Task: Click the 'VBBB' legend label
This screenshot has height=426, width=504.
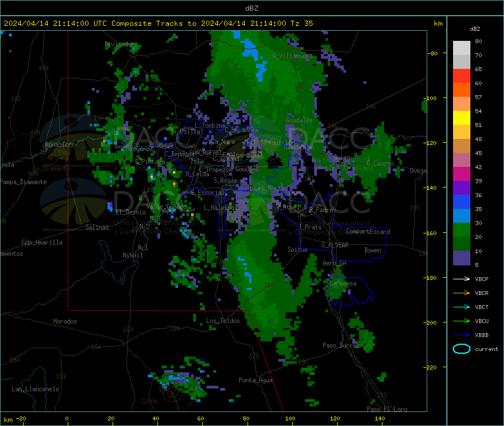Action: 482,335
